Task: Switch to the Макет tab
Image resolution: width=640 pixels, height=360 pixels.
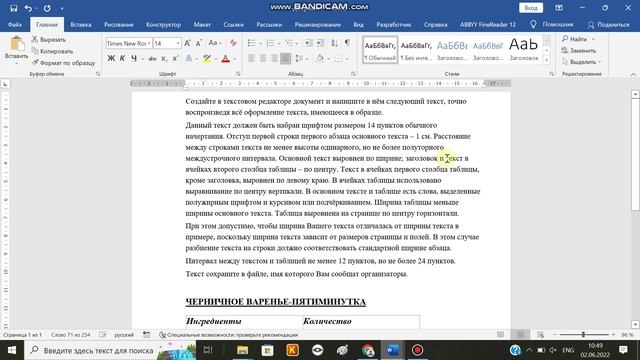Action: point(202,24)
